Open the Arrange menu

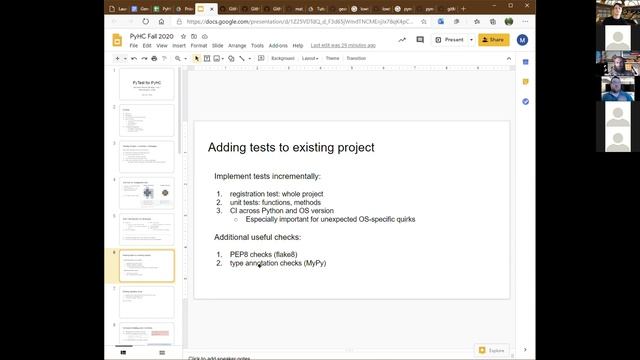coord(237,46)
